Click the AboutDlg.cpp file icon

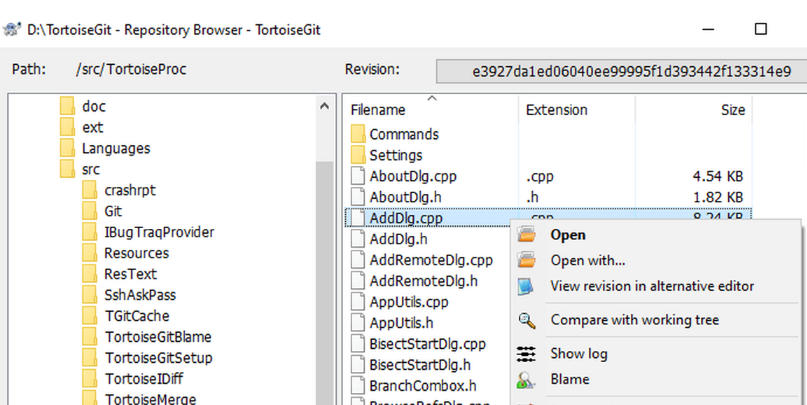(x=358, y=177)
